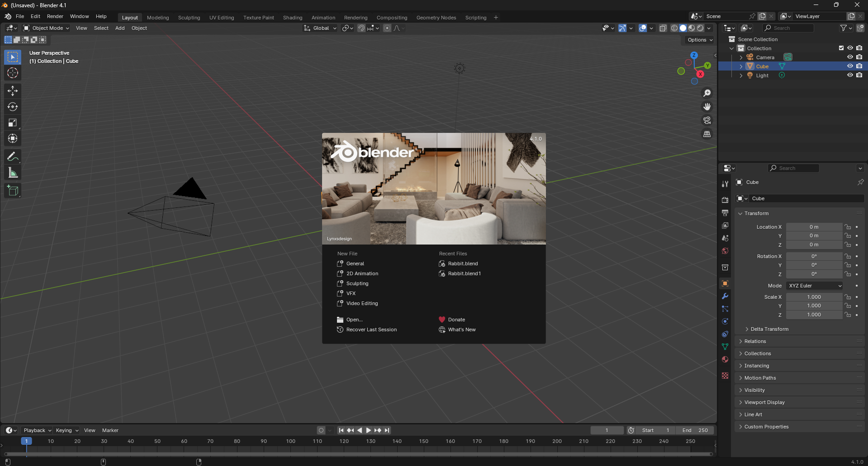The width and height of the screenshot is (868, 466).
Task: Click the Rotation Y value field
Action: tap(814, 265)
